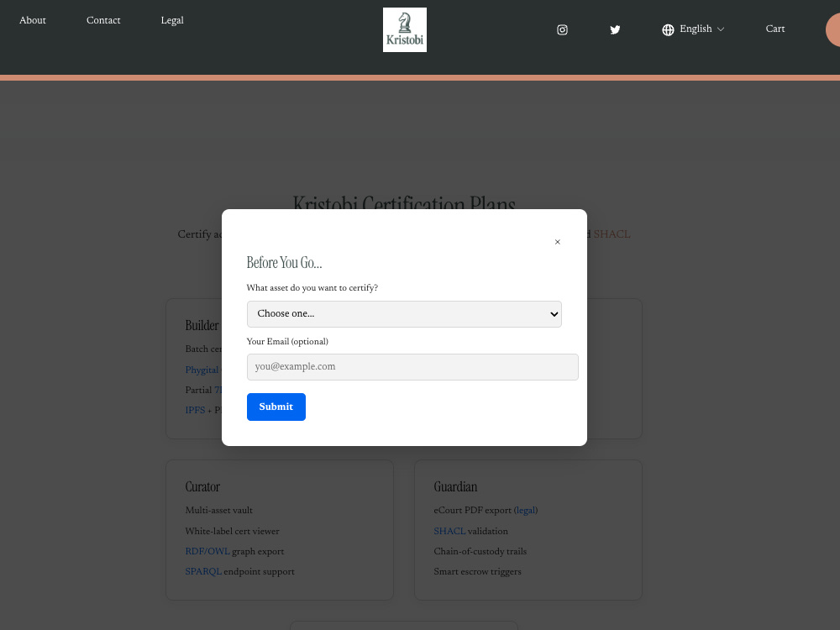
Task: Click the 'Before You Go...' heading
Action: (284, 262)
